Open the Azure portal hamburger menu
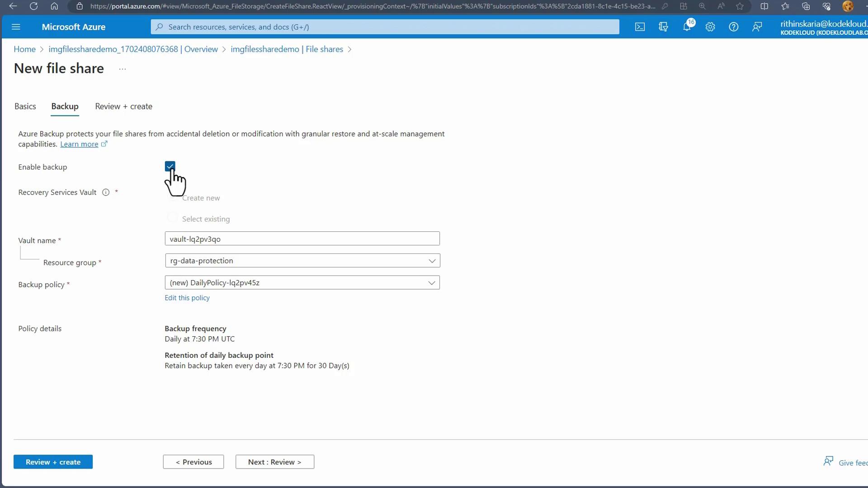Image resolution: width=868 pixels, height=488 pixels. pos(16,27)
